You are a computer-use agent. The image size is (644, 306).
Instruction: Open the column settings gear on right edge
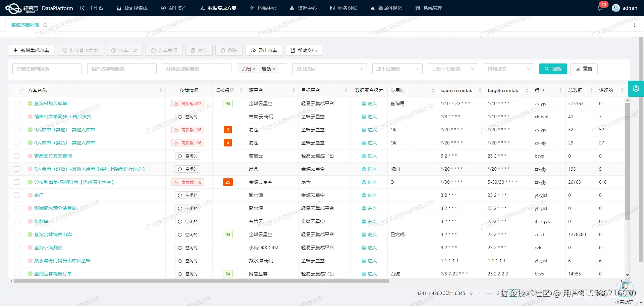pos(636,88)
